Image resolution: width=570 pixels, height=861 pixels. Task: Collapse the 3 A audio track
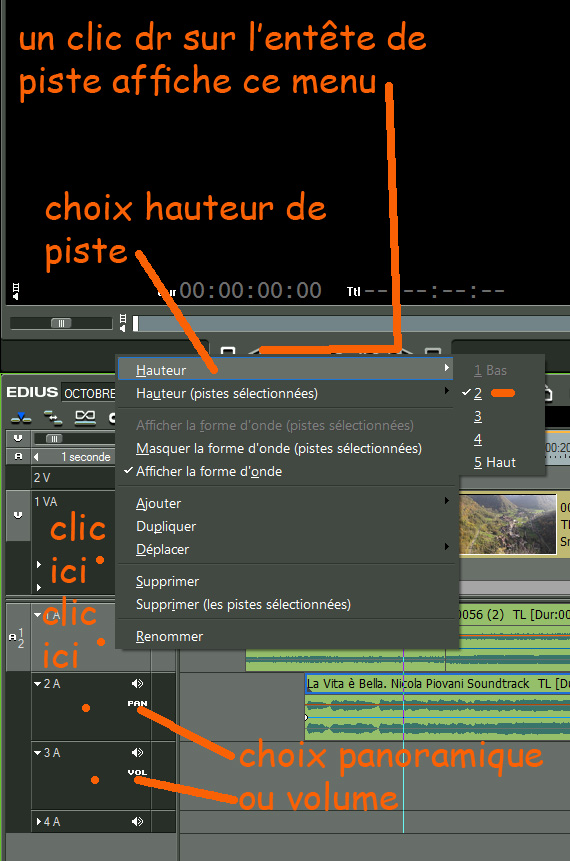(37, 753)
